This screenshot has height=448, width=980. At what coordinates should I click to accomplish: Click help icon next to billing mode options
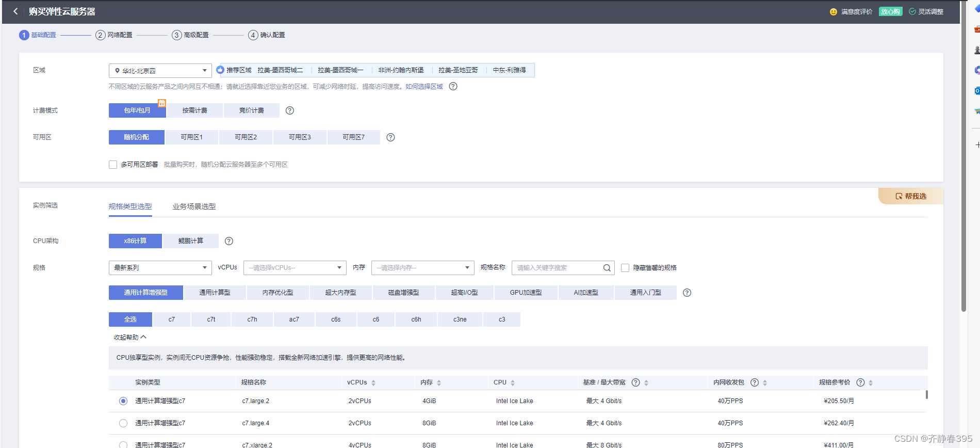pos(290,110)
